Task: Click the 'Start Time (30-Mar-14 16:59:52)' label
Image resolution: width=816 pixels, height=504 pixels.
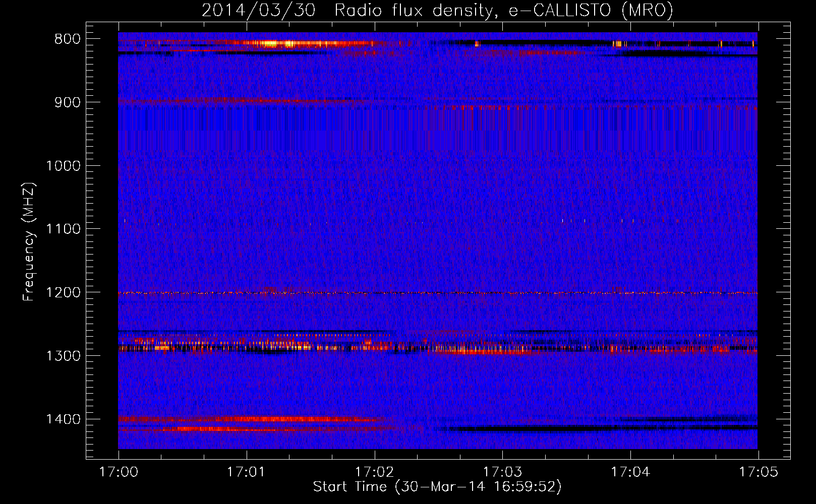Action: [x=437, y=487]
